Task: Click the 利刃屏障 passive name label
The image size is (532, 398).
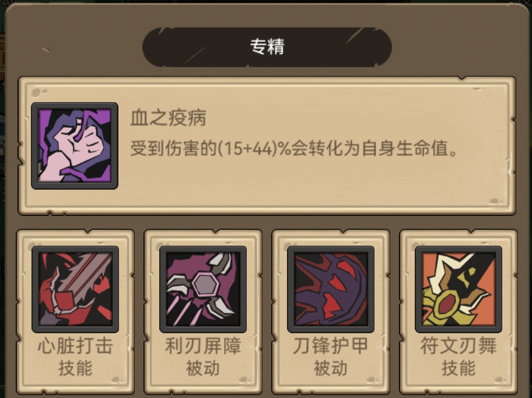Action: tap(203, 345)
